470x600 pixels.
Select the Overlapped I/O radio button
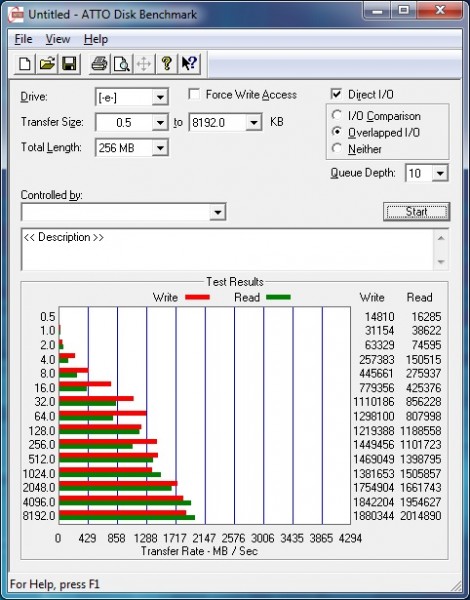coord(337,132)
